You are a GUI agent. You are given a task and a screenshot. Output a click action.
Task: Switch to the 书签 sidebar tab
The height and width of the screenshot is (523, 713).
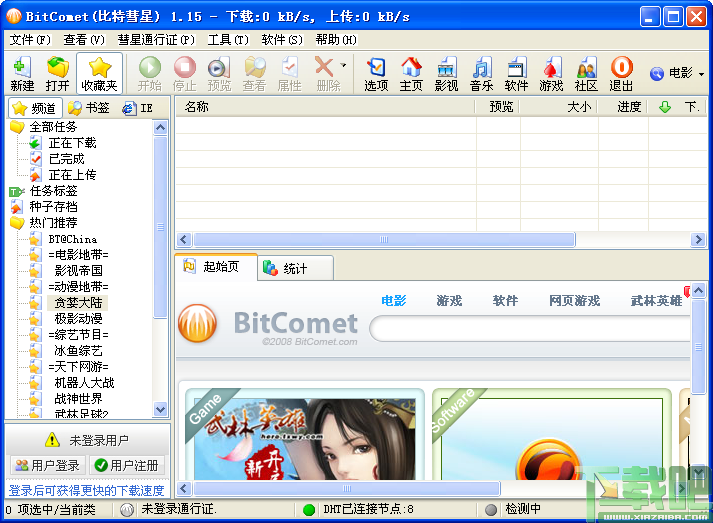(90, 108)
